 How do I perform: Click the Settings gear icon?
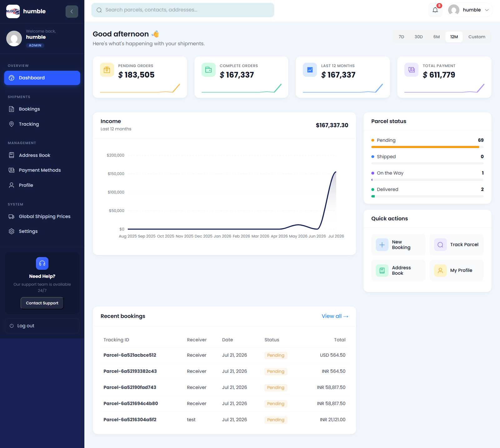click(x=12, y=231)
